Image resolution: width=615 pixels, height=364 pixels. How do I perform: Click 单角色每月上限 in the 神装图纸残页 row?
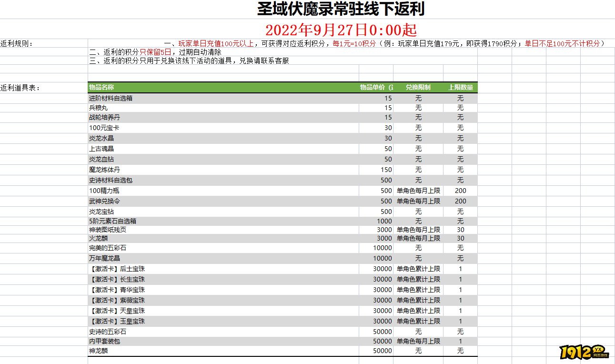coord(418,230)
